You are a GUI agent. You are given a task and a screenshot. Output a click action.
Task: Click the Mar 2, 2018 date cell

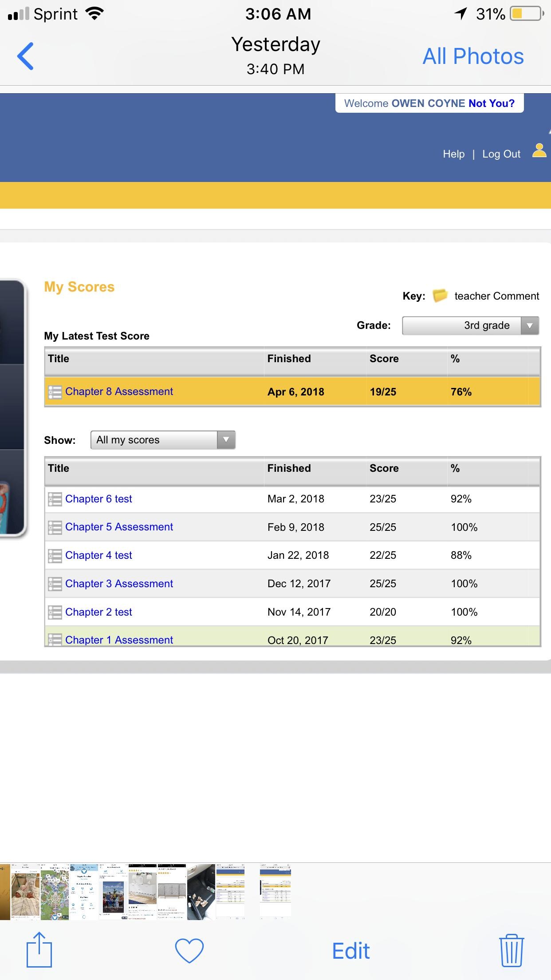[295, 499]
